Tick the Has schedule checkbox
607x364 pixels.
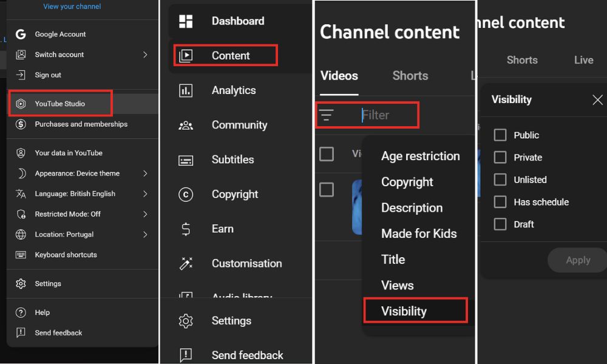click(500, 202)
